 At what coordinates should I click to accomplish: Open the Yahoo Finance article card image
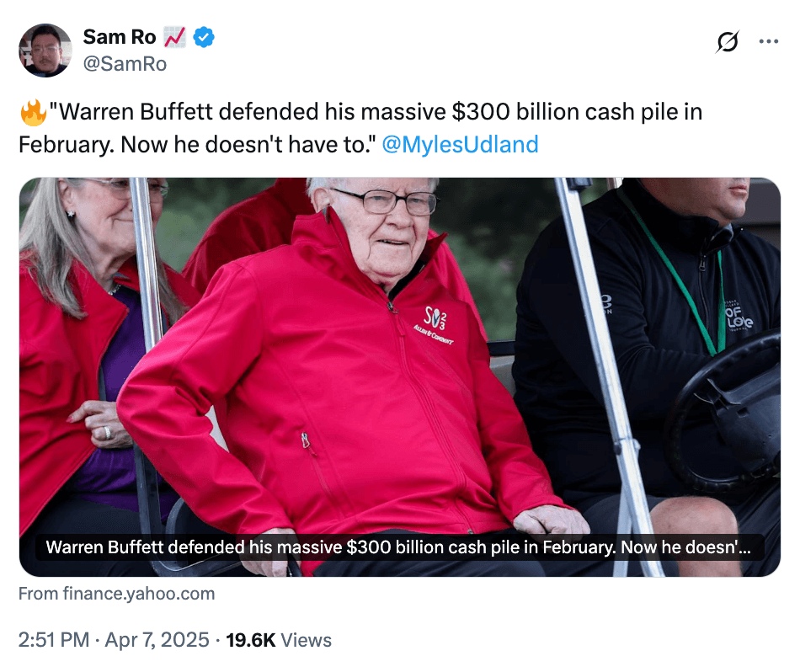pos(400,377)
